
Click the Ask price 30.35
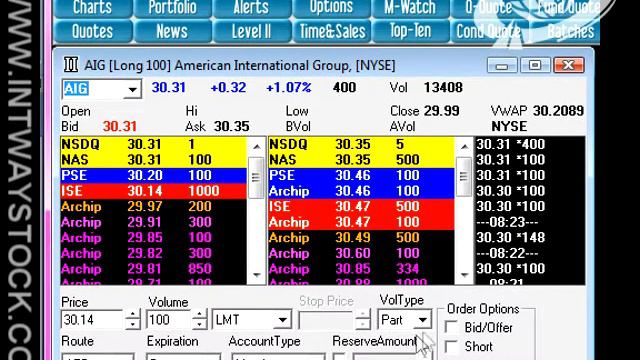[231, 127]
